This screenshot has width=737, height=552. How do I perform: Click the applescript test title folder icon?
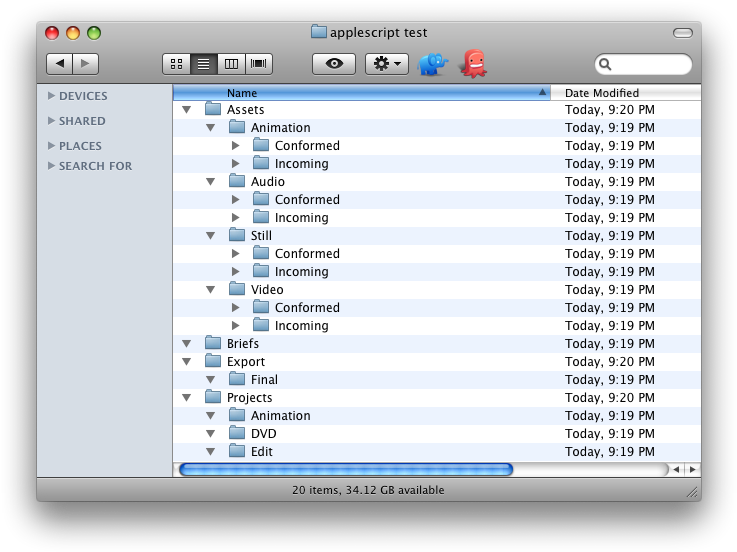point(319,32)
